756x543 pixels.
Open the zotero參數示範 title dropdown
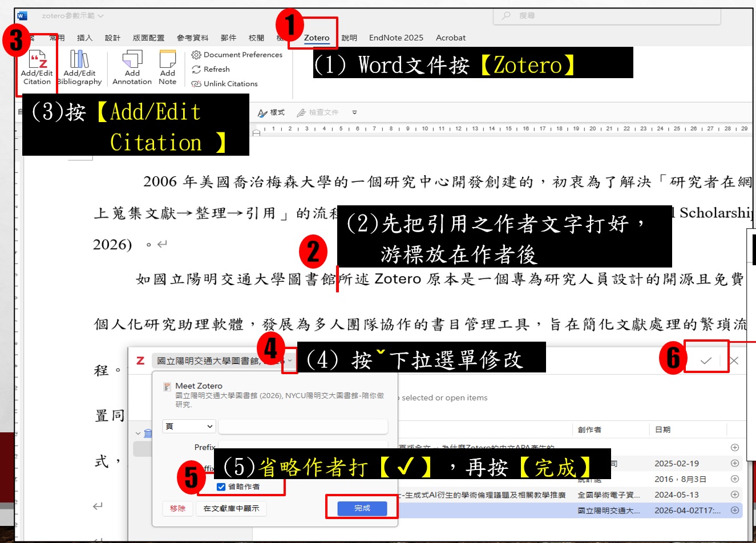pos(101,16)
